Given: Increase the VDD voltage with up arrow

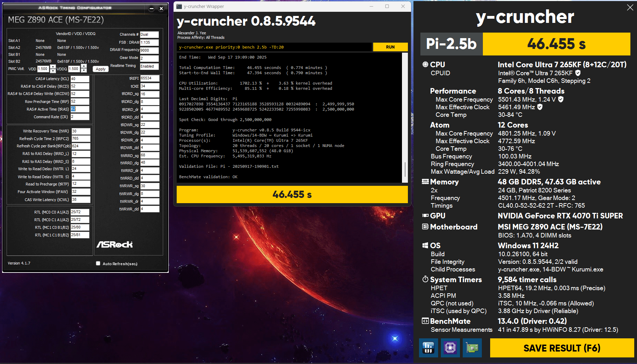Looking at the screenshot, I should (53, 67).
